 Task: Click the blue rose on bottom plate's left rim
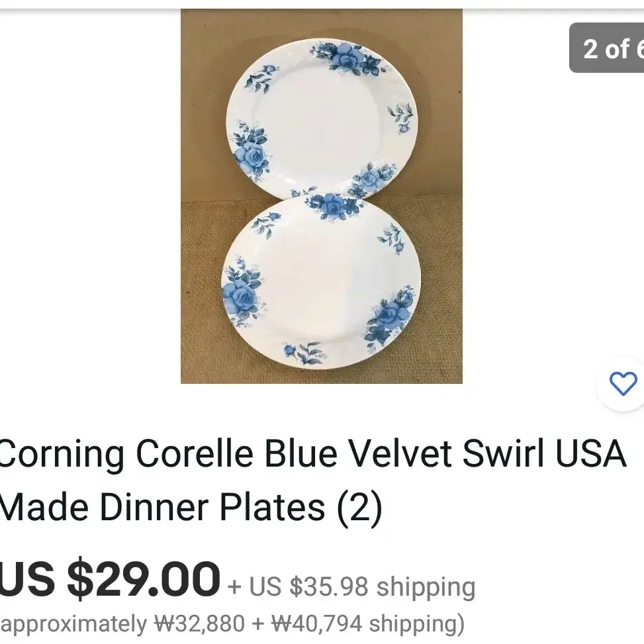pyautogui.click(x=242, y=293)
